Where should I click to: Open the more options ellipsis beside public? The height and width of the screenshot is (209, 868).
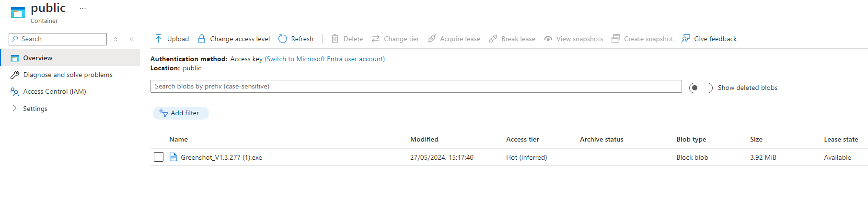click(x=83, y=9)
